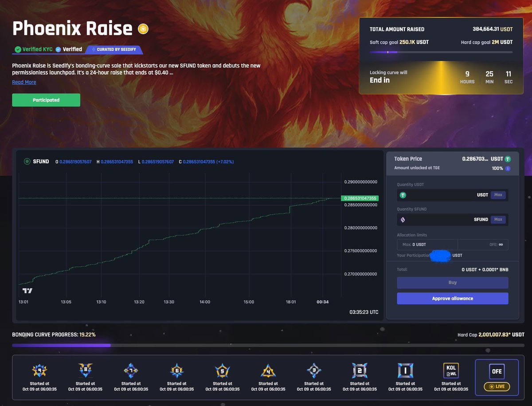
Task: Select the tier 2 badge round
Action: click(360, 370)
